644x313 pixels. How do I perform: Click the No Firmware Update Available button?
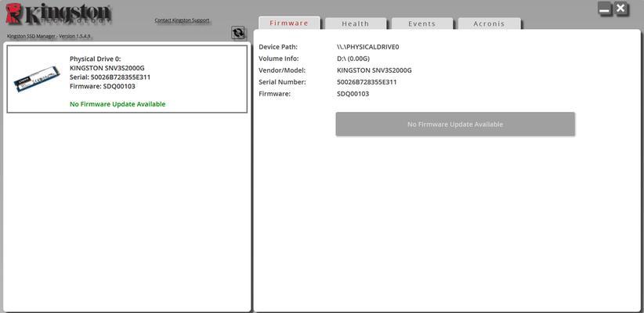pos(455,124)
